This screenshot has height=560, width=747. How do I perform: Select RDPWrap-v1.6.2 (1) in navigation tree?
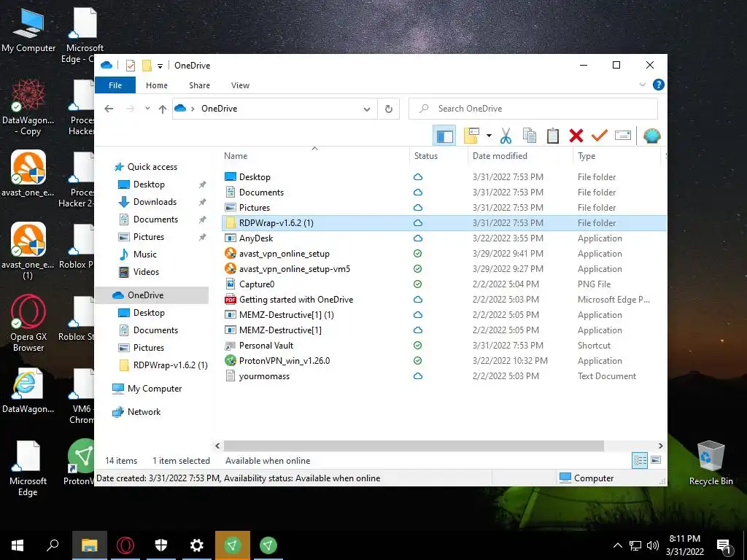click(x=170, y=365)
